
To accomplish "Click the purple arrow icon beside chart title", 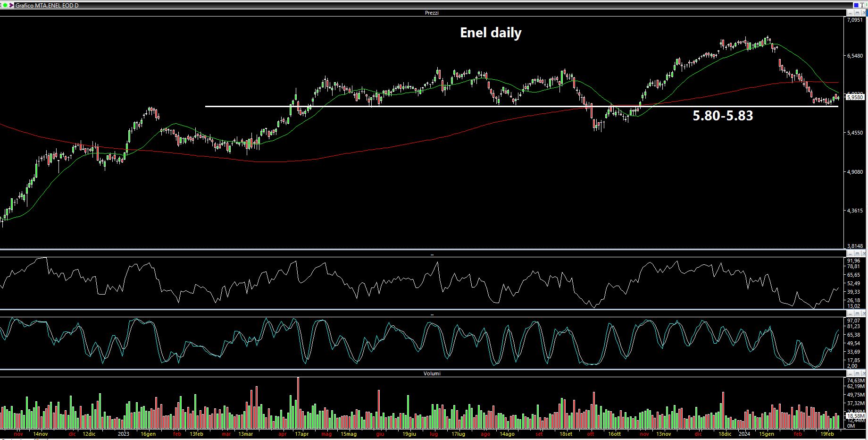I will coord(11,5).
